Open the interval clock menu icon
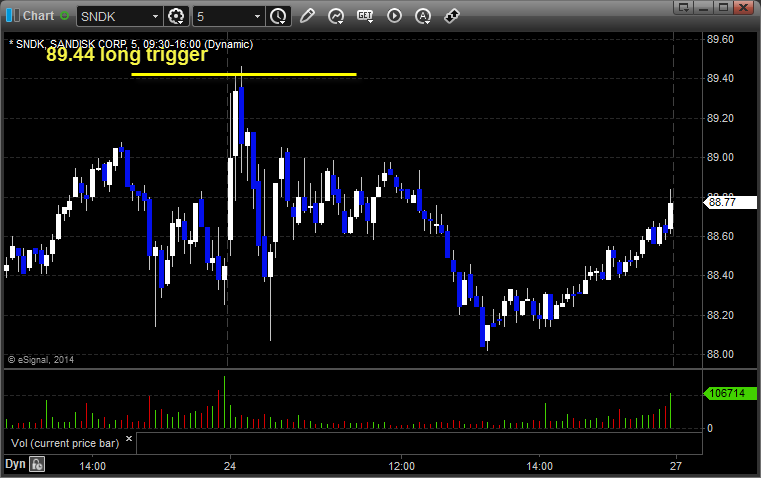This screenshot has width=761, height=478. point(279,16)
